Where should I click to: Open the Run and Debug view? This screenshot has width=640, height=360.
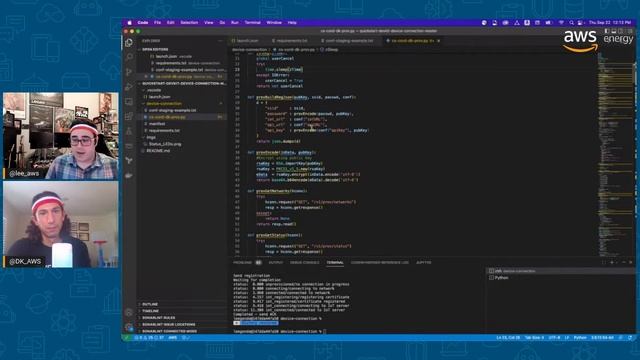(129, 87)
